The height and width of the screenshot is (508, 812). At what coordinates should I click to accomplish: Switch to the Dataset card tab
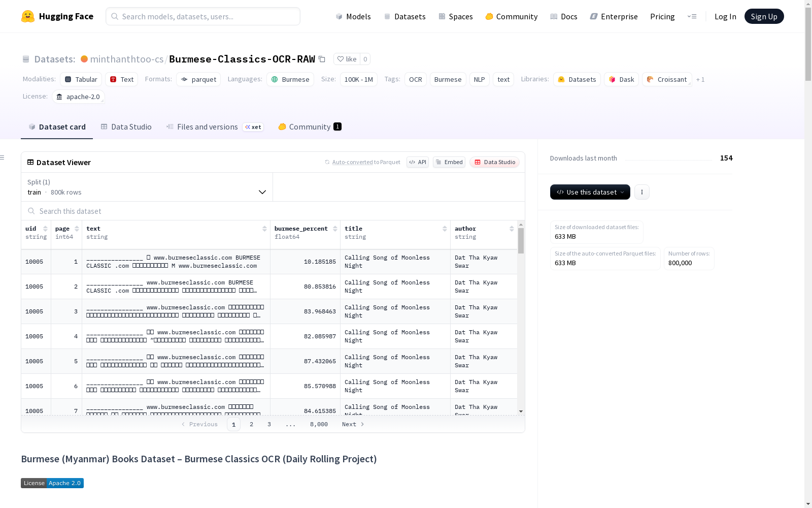[x=57, y=127]
